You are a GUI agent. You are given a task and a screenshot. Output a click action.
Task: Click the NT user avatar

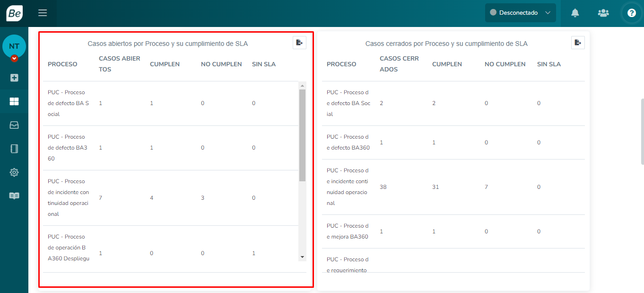14,46
